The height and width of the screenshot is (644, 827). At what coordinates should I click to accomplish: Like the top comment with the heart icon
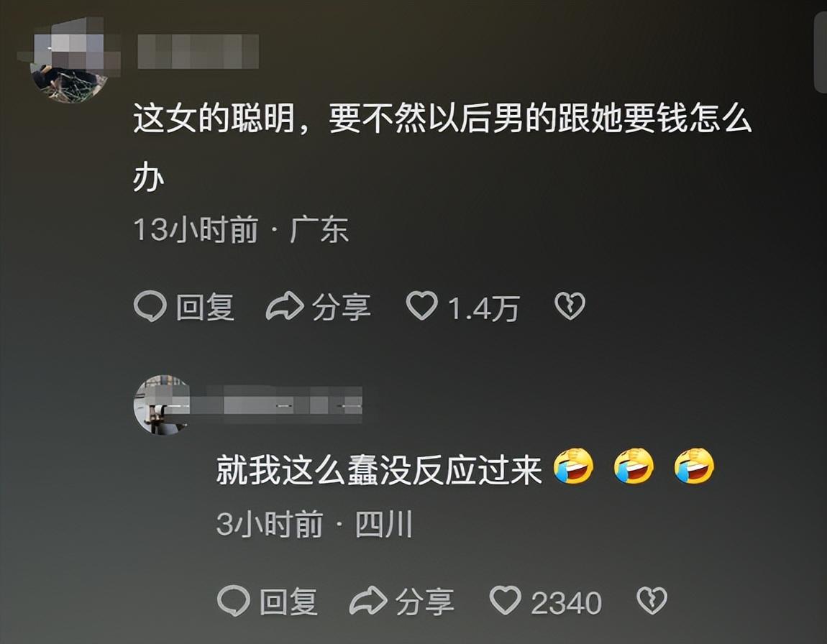tap(421, 305)
